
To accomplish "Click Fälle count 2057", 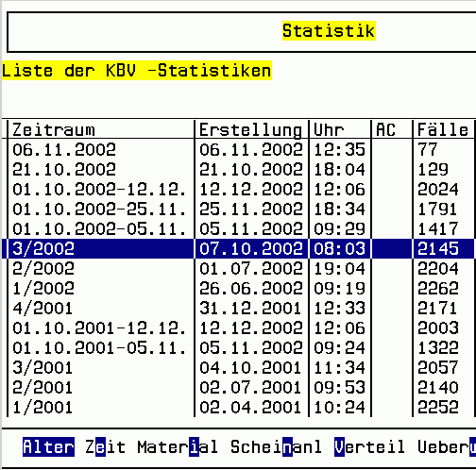I will (x=438, y=367).
